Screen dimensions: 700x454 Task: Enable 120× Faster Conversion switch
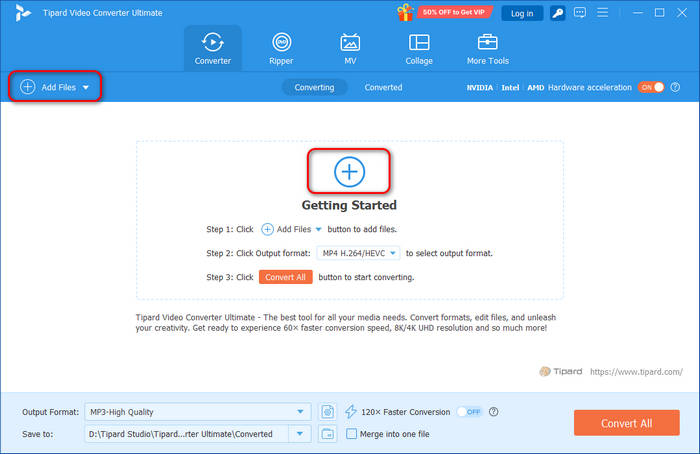(x=469, y=411)
